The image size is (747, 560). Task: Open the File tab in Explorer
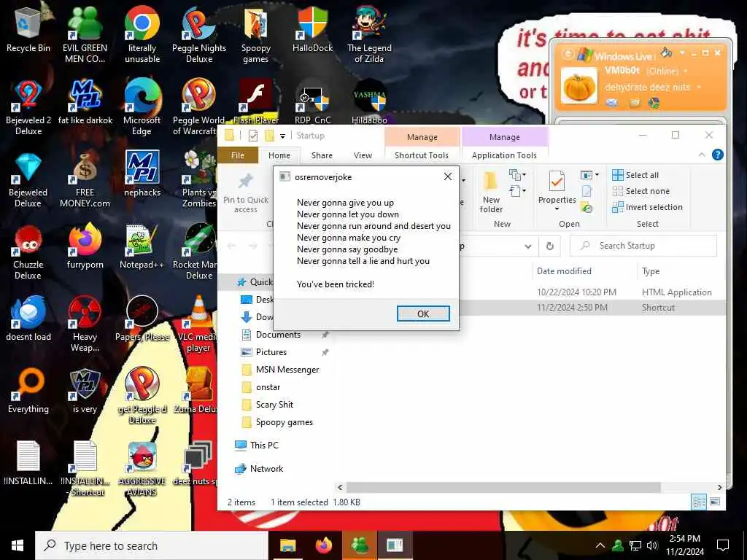[237, 155]
